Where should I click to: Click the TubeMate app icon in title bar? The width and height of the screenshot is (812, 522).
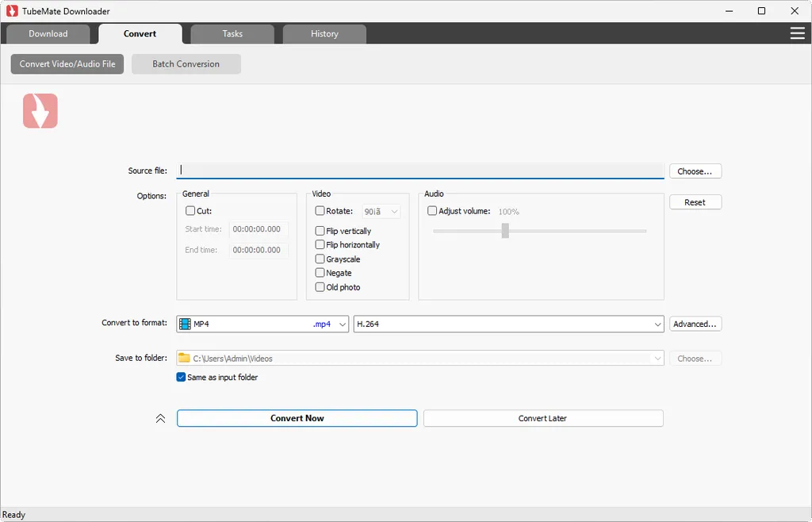11,11
